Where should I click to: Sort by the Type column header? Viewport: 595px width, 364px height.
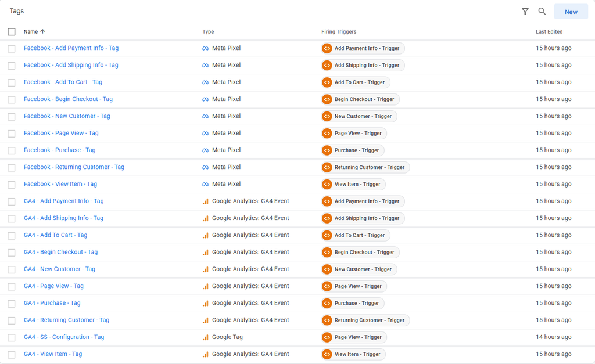pos(208,31)
